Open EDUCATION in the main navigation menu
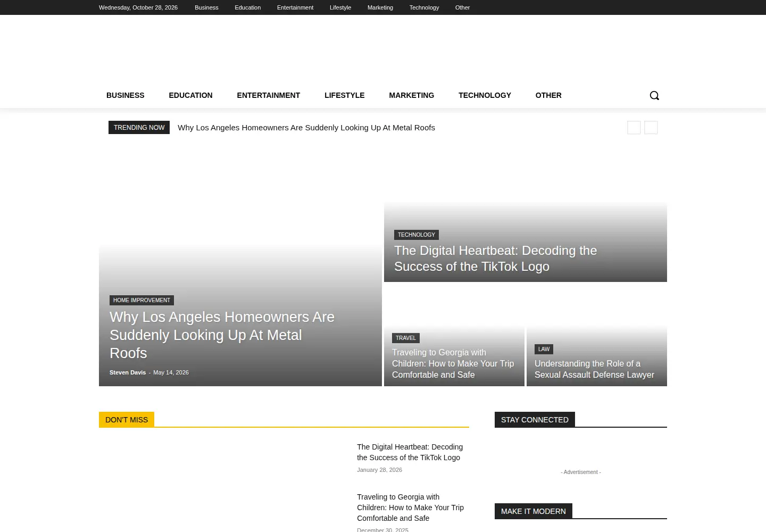This screenshot has width=766, height=532. [190, 95]
